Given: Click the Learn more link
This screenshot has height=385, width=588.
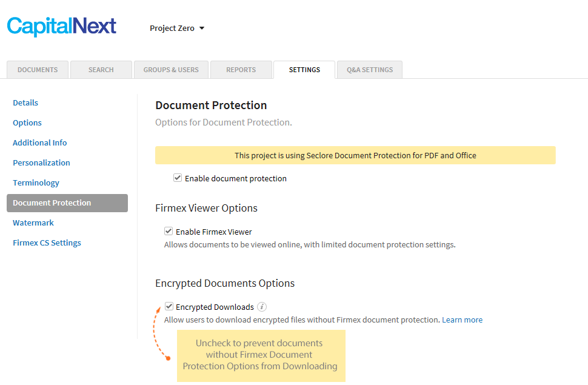Looking at the screenshot, I should point(462,320).
